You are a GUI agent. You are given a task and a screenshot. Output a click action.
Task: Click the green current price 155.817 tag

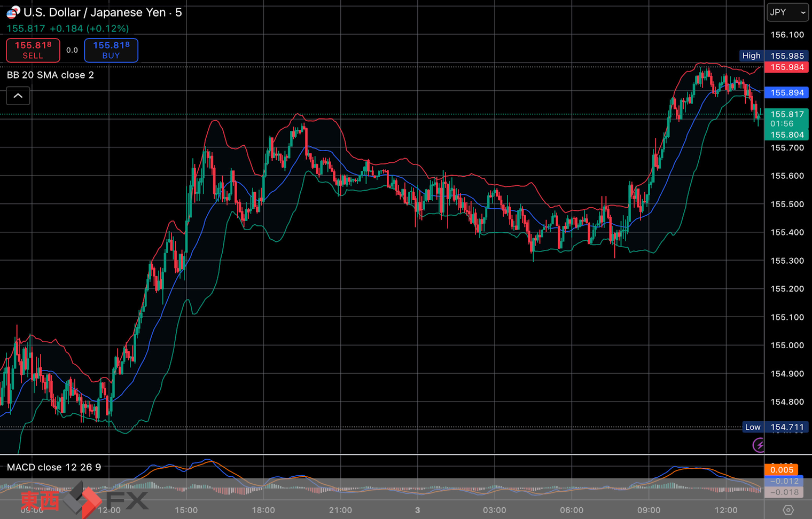[x=786, y=114]
